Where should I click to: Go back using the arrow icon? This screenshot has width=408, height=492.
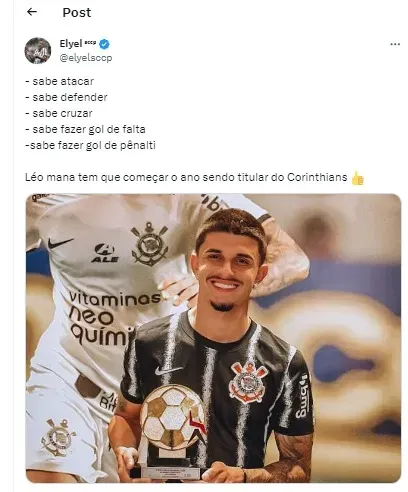coord(32,12)
